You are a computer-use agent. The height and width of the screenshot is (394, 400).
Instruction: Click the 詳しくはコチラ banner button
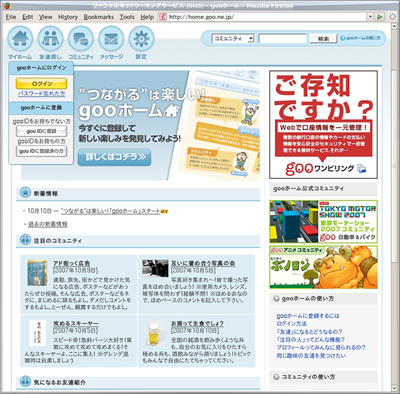tap(114, 157)
